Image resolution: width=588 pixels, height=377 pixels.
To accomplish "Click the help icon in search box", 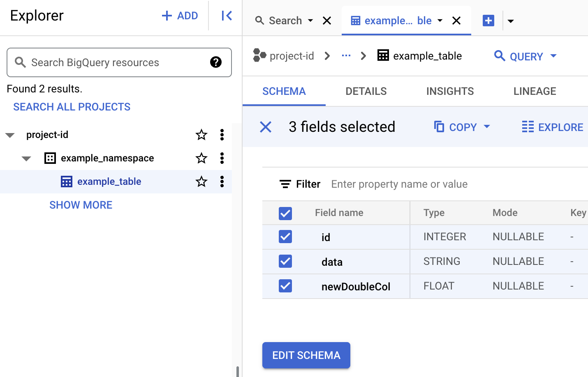I will (215, 62).
